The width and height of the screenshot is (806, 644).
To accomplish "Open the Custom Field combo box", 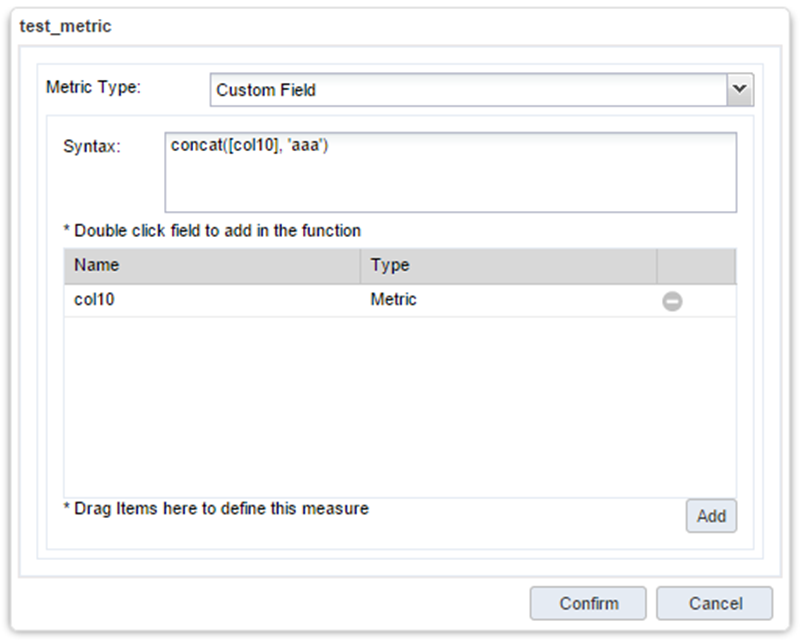I will point(468,90).
